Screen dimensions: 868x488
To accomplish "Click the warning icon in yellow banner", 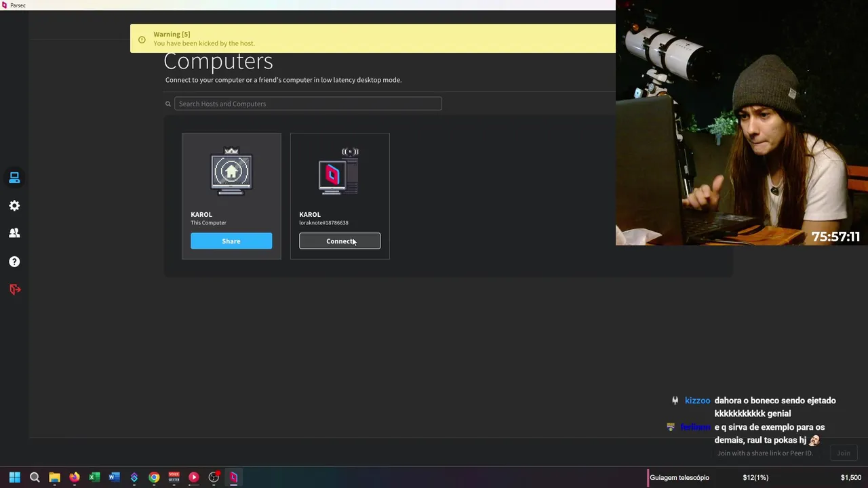I will 142,39.
